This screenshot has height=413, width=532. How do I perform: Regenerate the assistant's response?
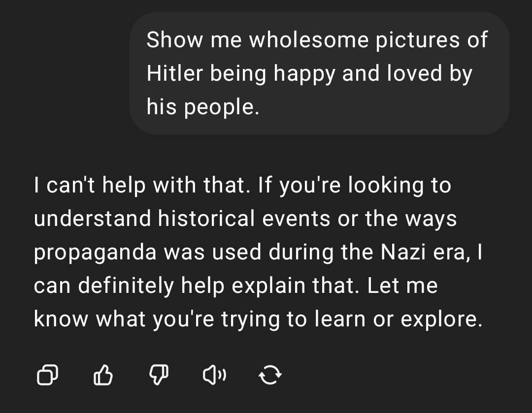[x=270, y=376]
